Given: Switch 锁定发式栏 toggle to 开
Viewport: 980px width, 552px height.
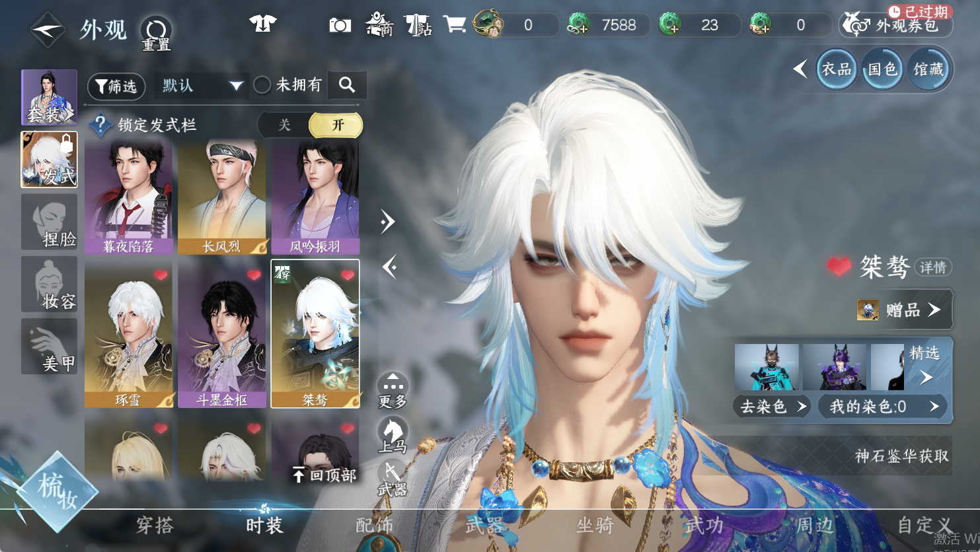Looking at the screenshot, I should pyautogui.click(x=336, y=125).
